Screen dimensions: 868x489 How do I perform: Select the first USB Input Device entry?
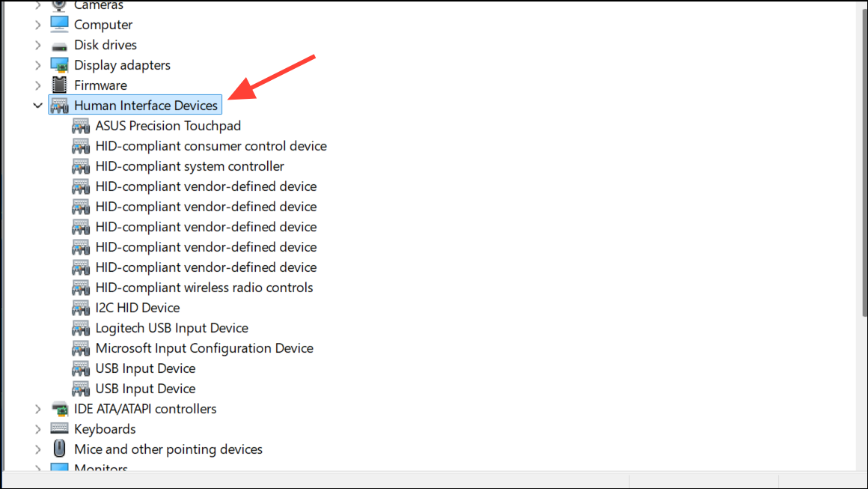[x=144, y=368]
